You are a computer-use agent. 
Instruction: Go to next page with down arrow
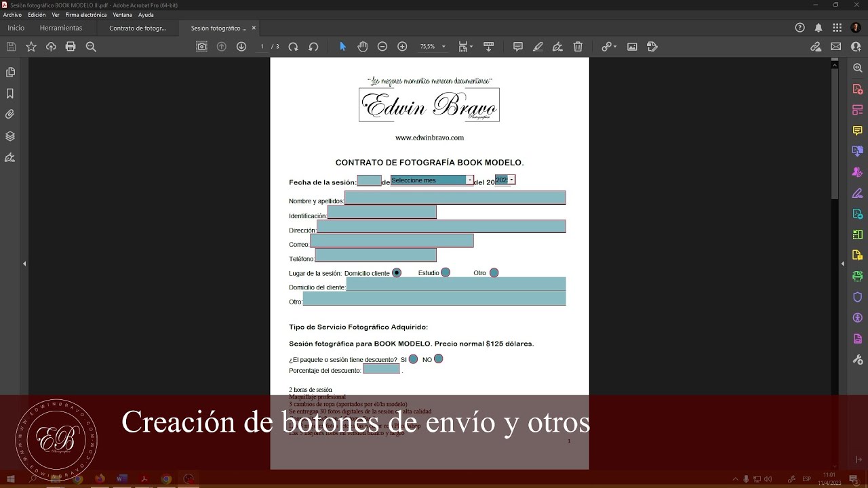[241, 47]
